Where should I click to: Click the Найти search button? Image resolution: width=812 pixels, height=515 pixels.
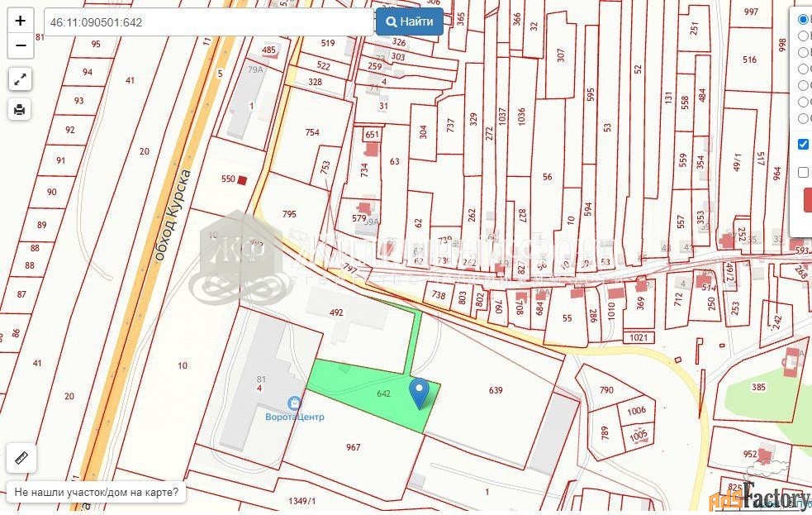(410, 21)
